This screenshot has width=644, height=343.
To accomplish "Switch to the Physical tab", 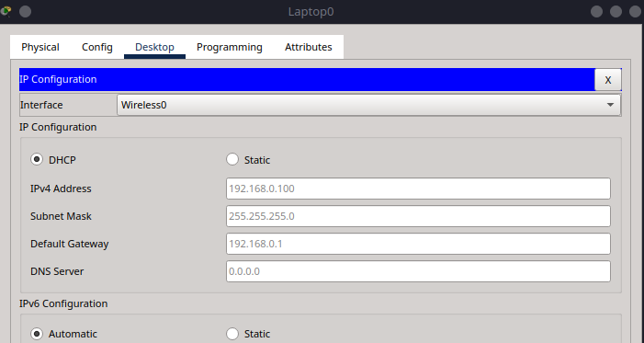I will [x=40, y=47].
